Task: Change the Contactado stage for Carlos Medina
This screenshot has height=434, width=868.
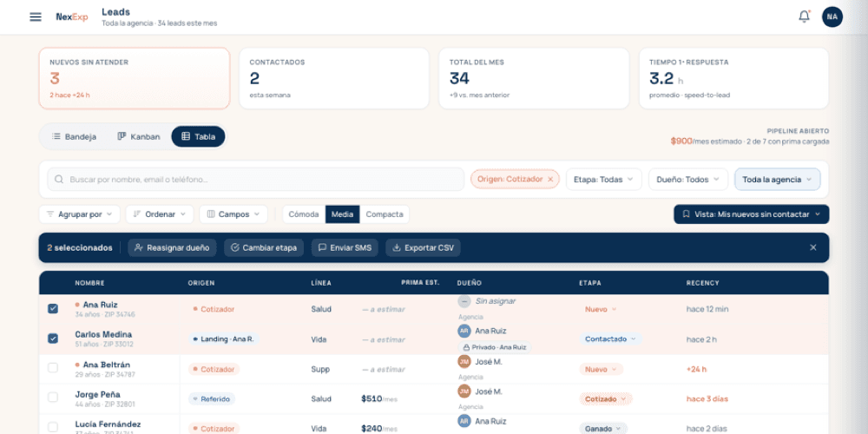Action: [x=611, y=339]
